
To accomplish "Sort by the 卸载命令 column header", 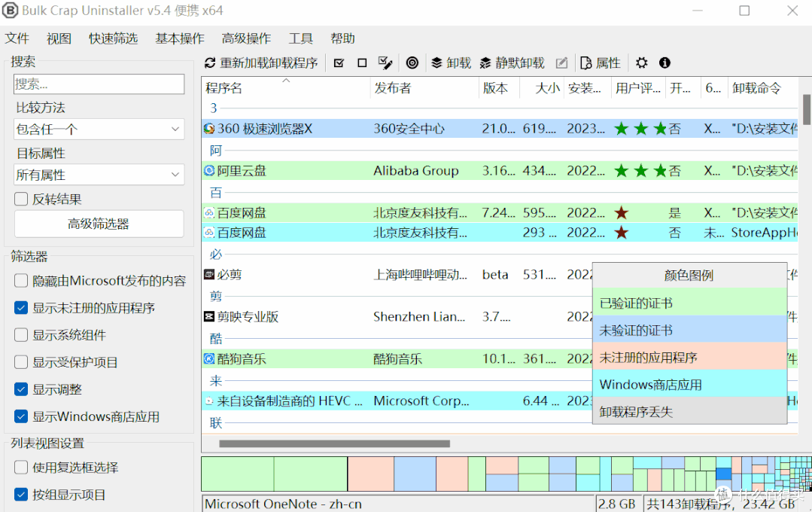I will pyautogui.click(x=762, y=88).
